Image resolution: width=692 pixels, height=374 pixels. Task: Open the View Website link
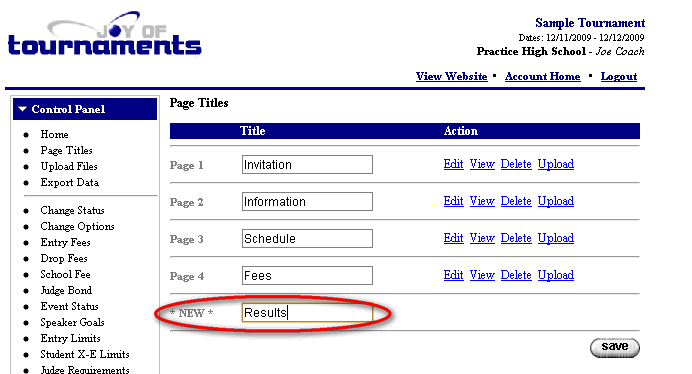(451, 76)
